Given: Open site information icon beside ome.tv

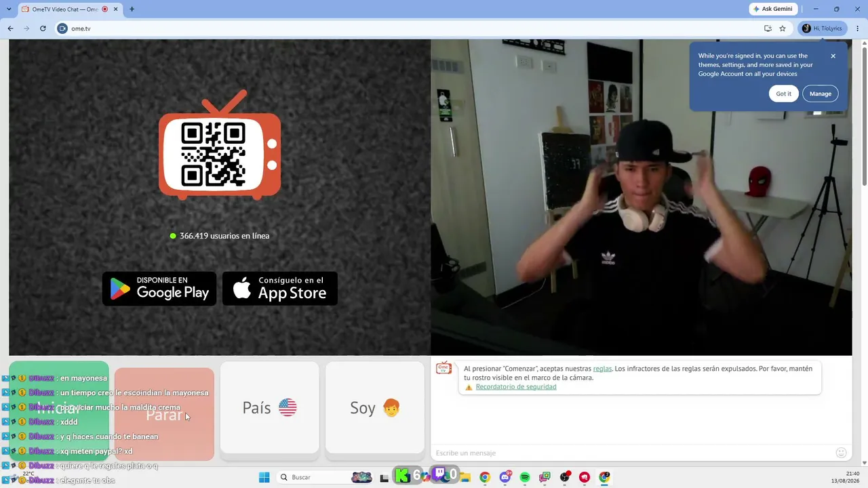Looking at the screenshot, I should pos(62,28).
